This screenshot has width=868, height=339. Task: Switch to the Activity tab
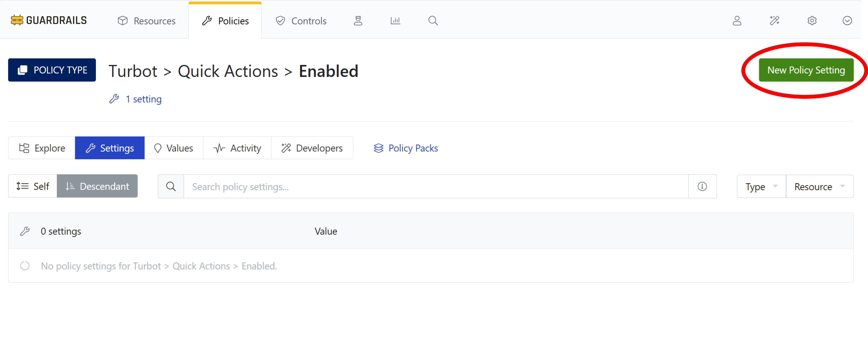coord(237,148)
